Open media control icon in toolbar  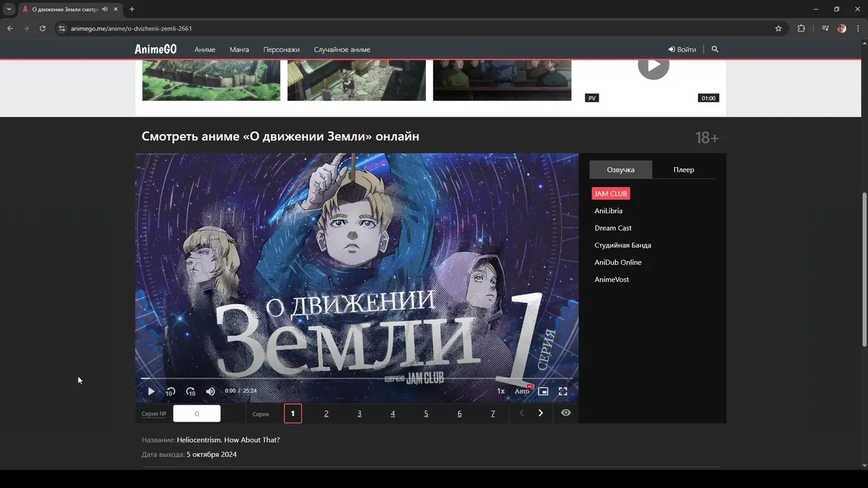(x=825, y=28)
